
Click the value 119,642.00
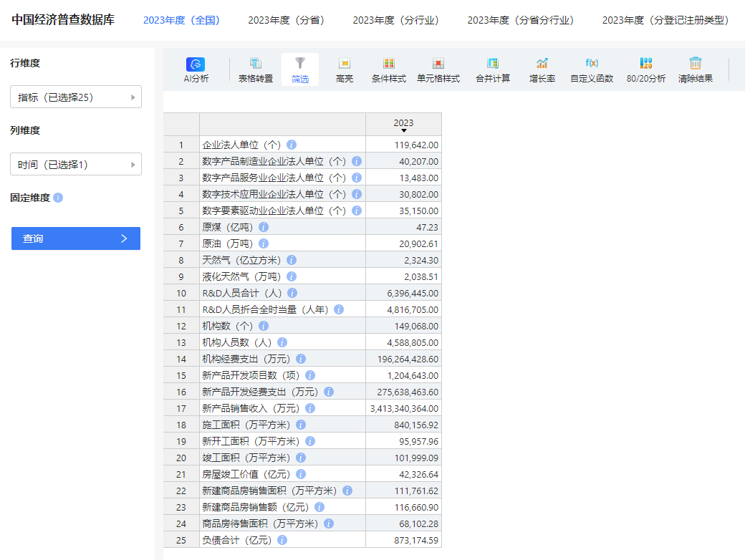pyautogui.click(x=416, y=145)
